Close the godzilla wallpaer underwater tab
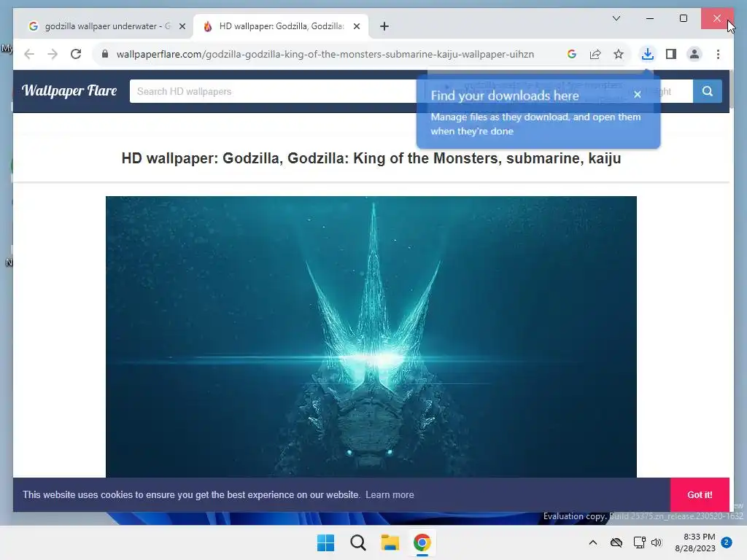This screenshot has height=560, width=747. point(182,26)
